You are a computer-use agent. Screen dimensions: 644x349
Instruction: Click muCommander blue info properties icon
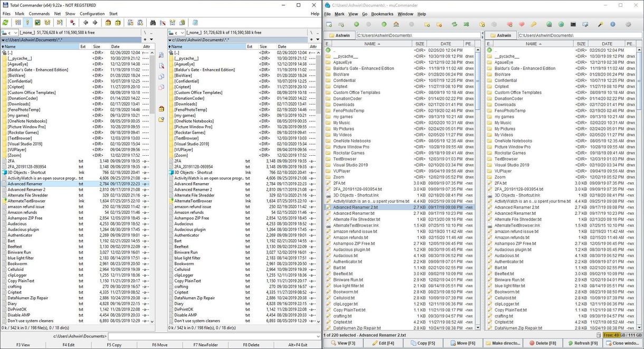point(612,24)
